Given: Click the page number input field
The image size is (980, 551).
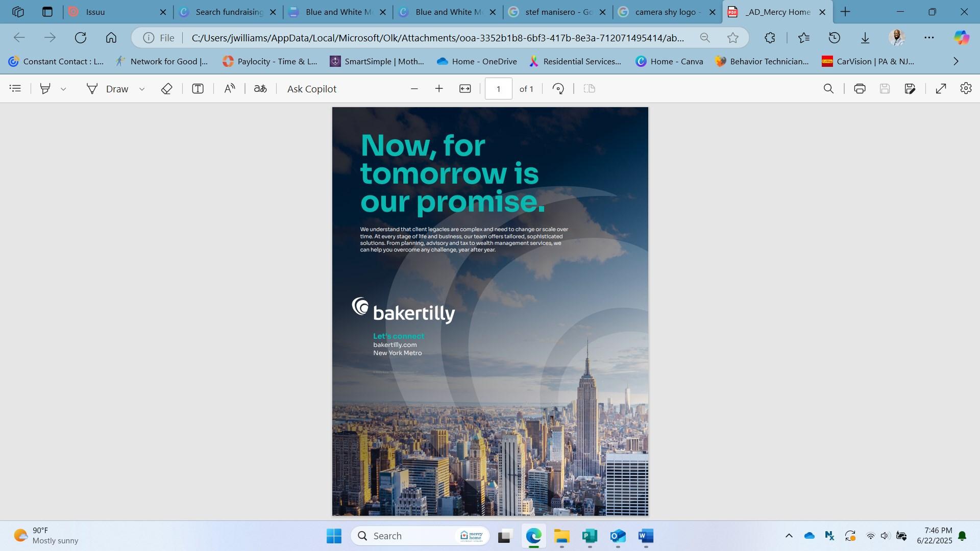Looking at the screenshot, I should point(498,89).
